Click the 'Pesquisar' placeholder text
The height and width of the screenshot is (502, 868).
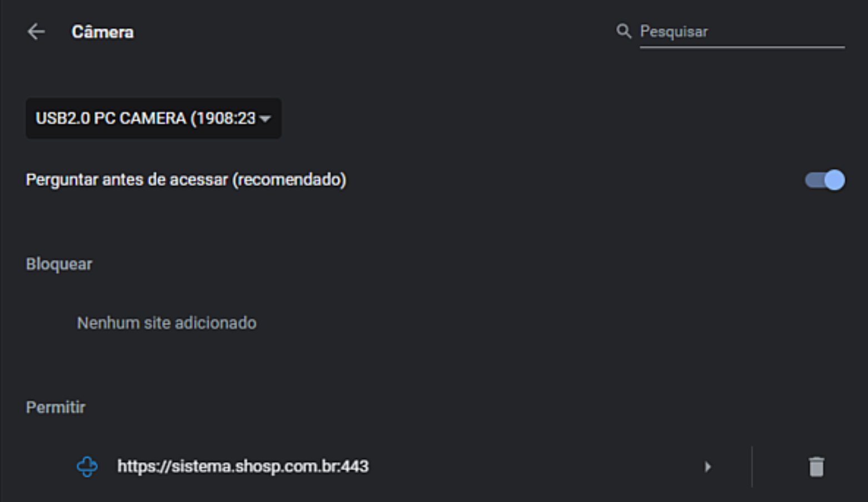pyautogui.click(x=674, y=32)
